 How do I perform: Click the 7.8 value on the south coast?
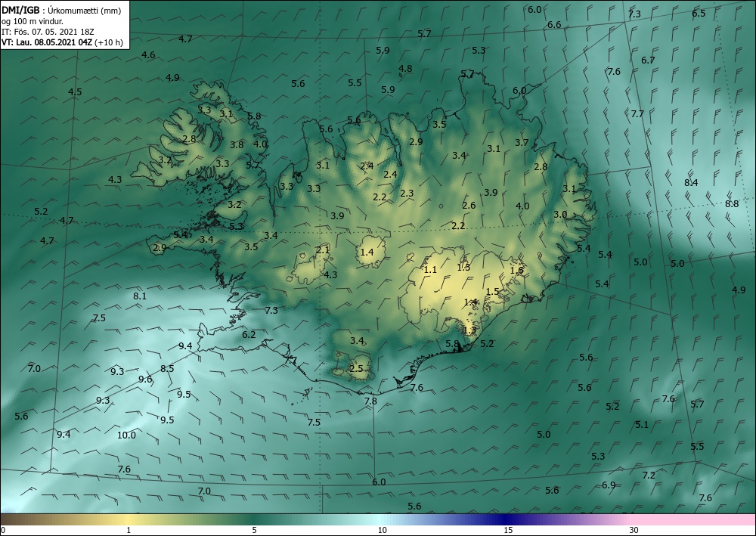[370, 401]
